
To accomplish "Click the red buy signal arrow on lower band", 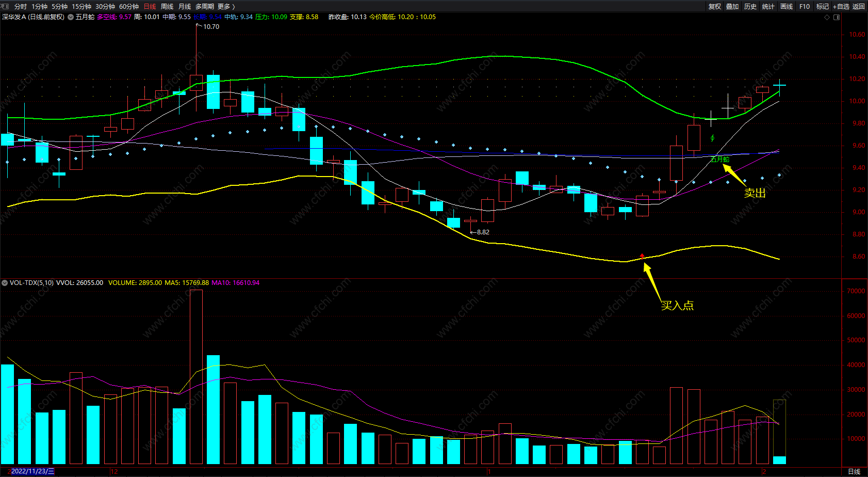I will (642, 256).
